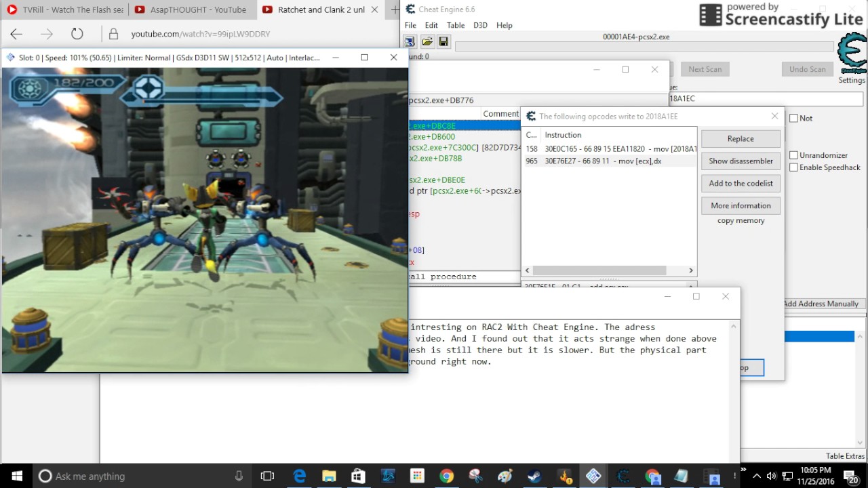Open the Notepad taskbar icon
This screenshot has width=868, height=488.
(x=682, y=476)
